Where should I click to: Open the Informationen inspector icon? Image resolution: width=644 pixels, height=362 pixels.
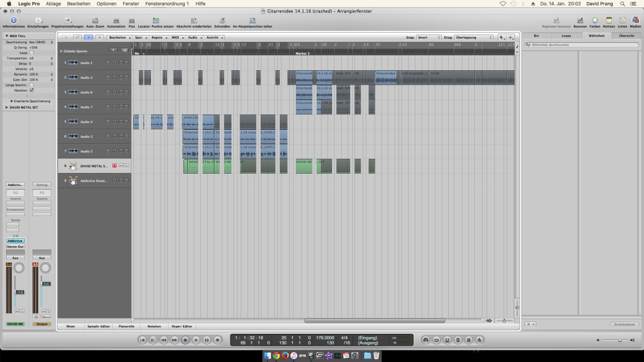tap(14, 21)
